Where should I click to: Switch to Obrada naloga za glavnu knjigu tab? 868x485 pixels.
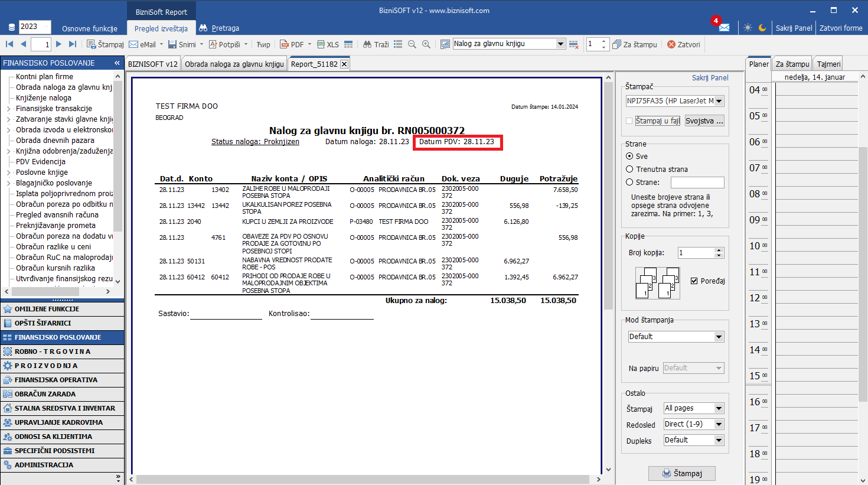[234, 64]
